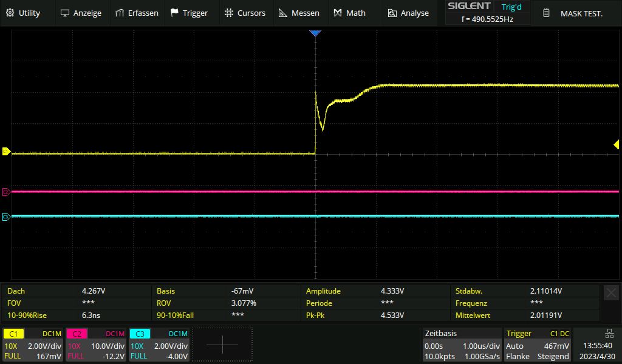This screenshot has width=622, height=364.
Task: Click the SIGLENT logo
Action: coord(469,6)
